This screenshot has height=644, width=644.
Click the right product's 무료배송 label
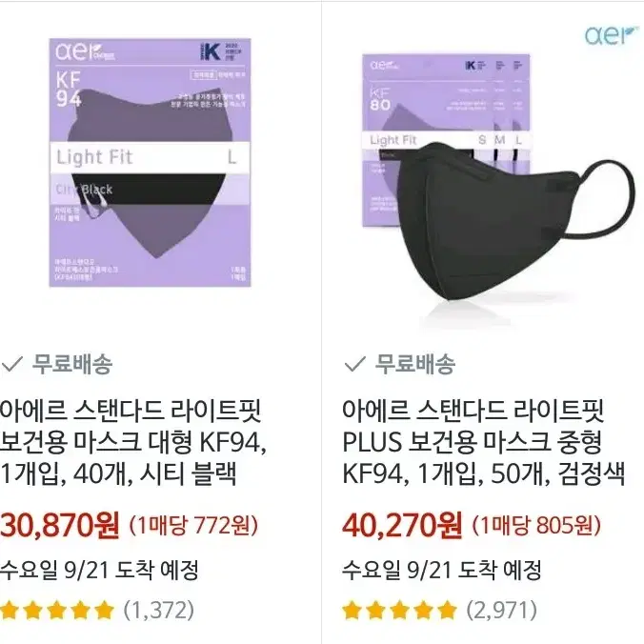click(x=415, y=364)
